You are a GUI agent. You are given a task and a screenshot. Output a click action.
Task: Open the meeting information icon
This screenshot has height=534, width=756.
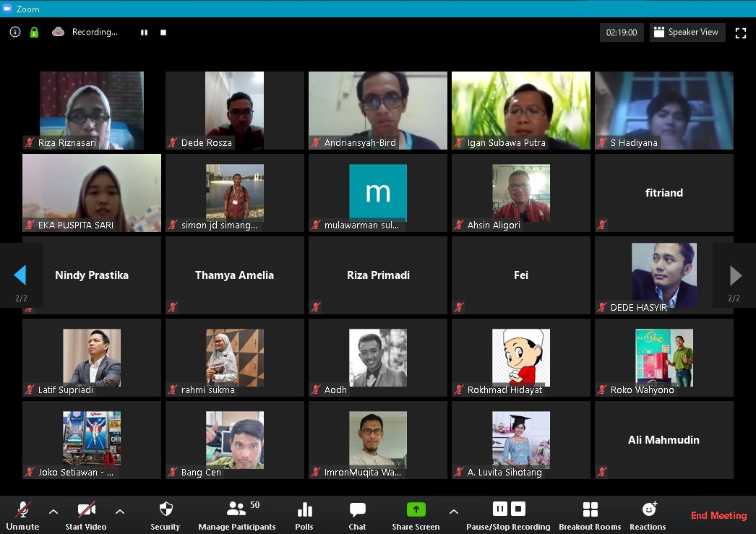point(15,32)
